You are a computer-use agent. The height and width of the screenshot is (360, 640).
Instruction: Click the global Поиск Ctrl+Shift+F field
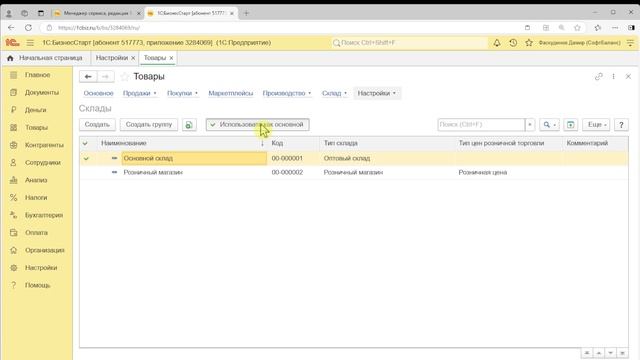click(409, 42)
